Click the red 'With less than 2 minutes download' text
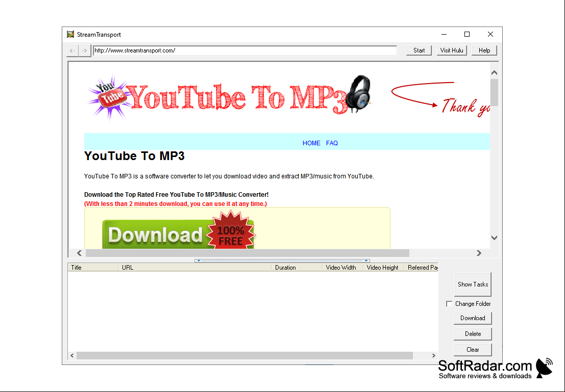The image size is (565, 392). (x=176, y=204)
